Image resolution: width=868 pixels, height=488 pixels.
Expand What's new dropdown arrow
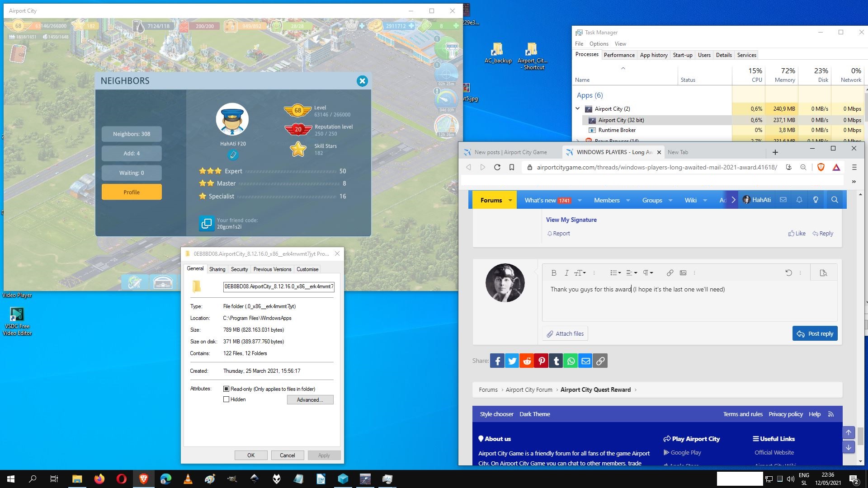(x=580, y=200)
